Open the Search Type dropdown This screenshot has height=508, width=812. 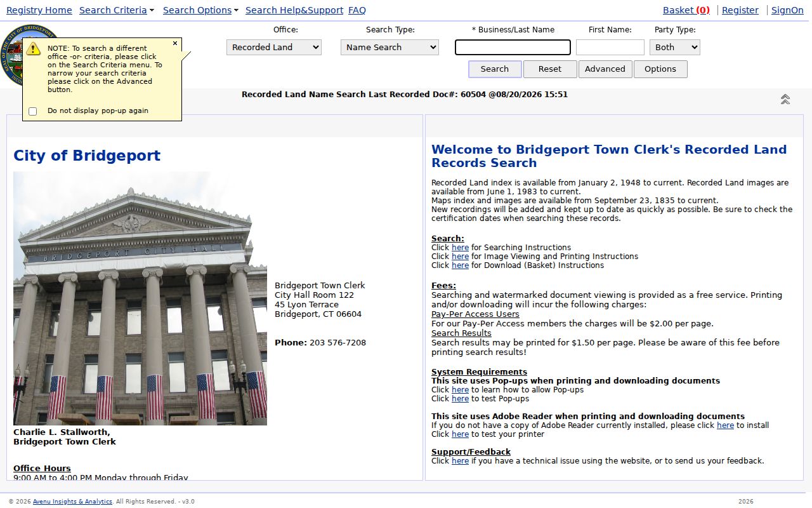tap(390, 47)
